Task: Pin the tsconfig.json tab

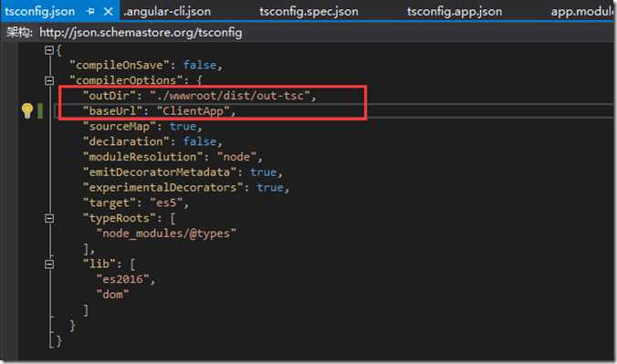Action: 90,12
